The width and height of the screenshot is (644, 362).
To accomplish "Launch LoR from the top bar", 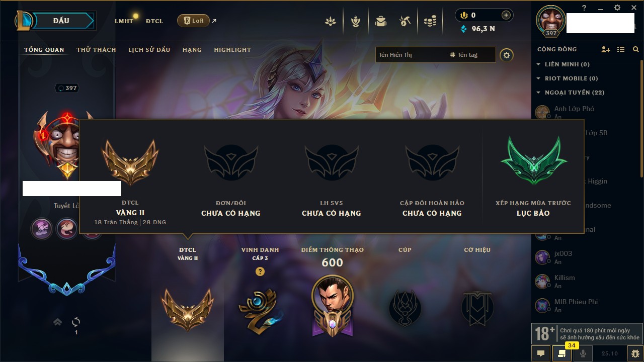I will [193, 21].
